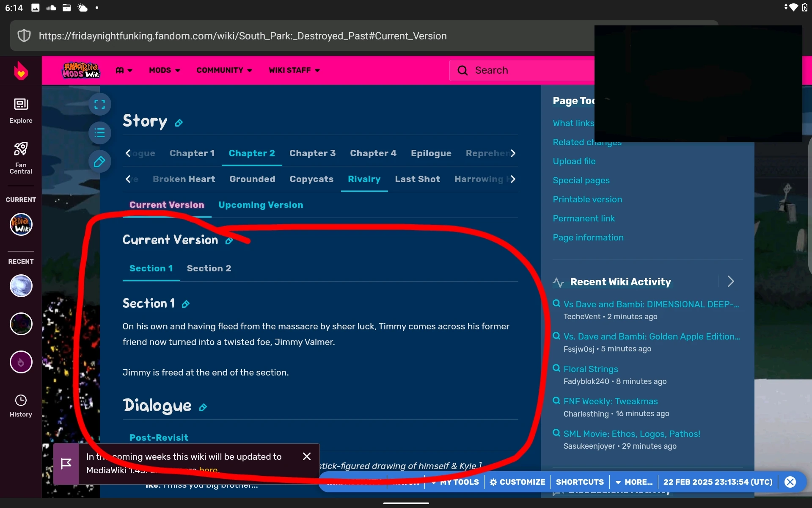Screen dimensions: 812x508
Task: Switch to the Grounded tab
Action: point(252,179)
